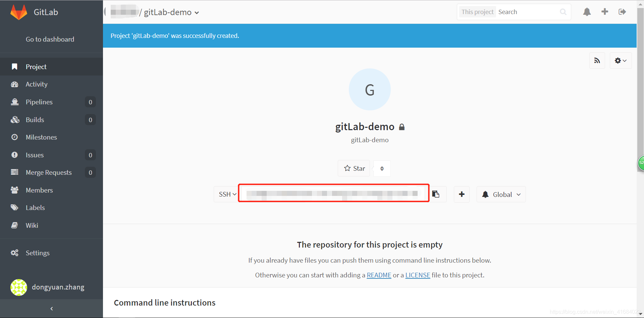Click the Project bookmark icon in sidebar

point(14,66)
